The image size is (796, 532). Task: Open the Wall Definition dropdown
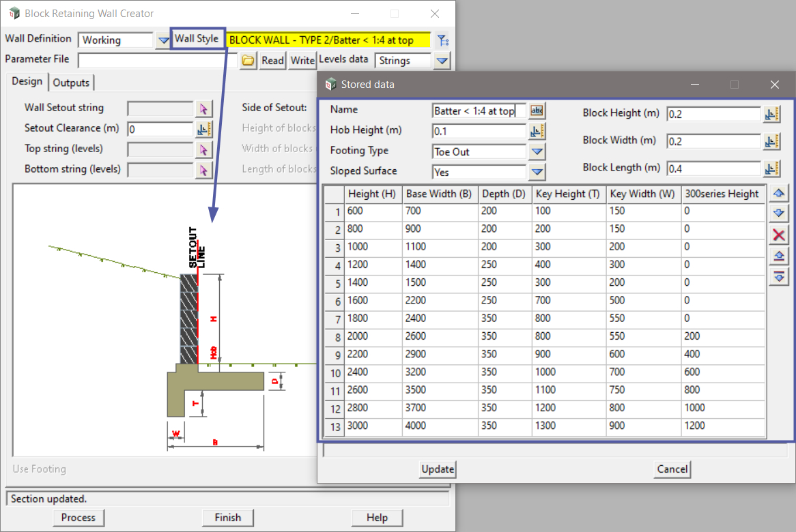pos(163,40)
